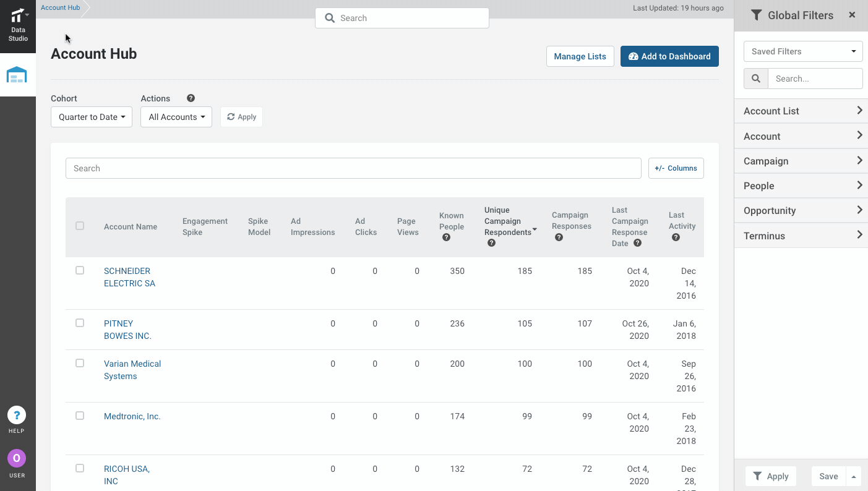This screenshot has width=868, height=491.
Task: Open the Saved Filters dropdown
Action: (x=803, y=51)
